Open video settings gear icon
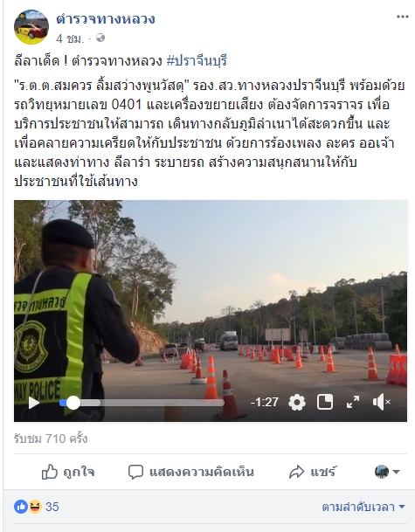The height and width of the screenshot is (532, 415). pos(297,403)
